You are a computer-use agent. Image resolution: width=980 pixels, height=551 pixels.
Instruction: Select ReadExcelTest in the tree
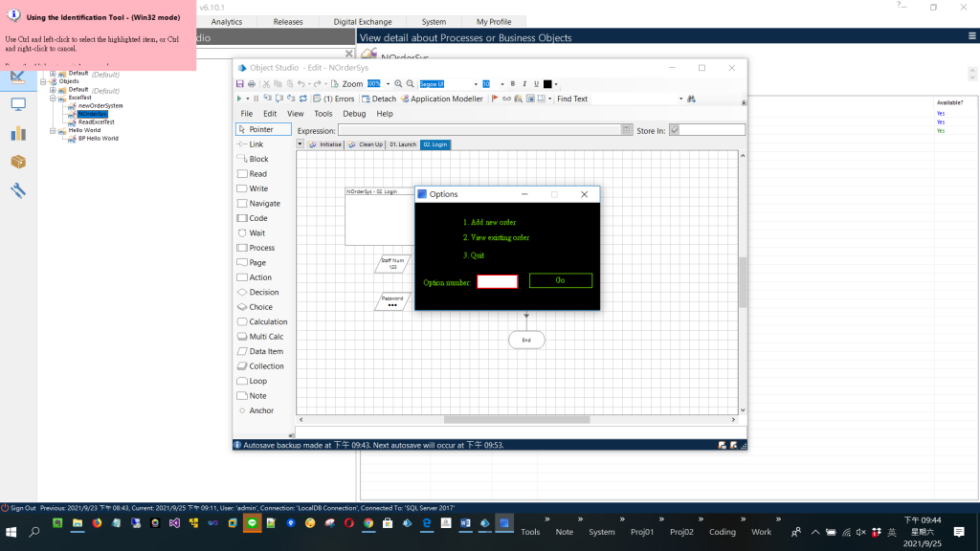[x=97, y=122]
